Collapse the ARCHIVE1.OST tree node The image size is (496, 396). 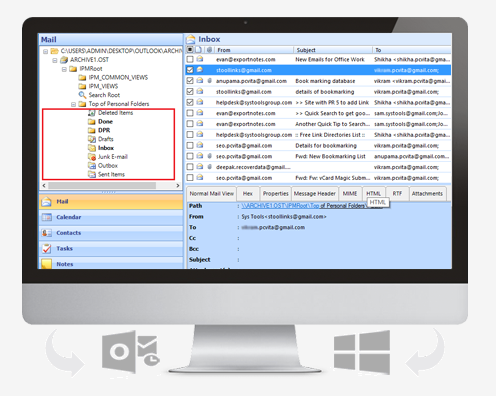click(x=55, y=60)
